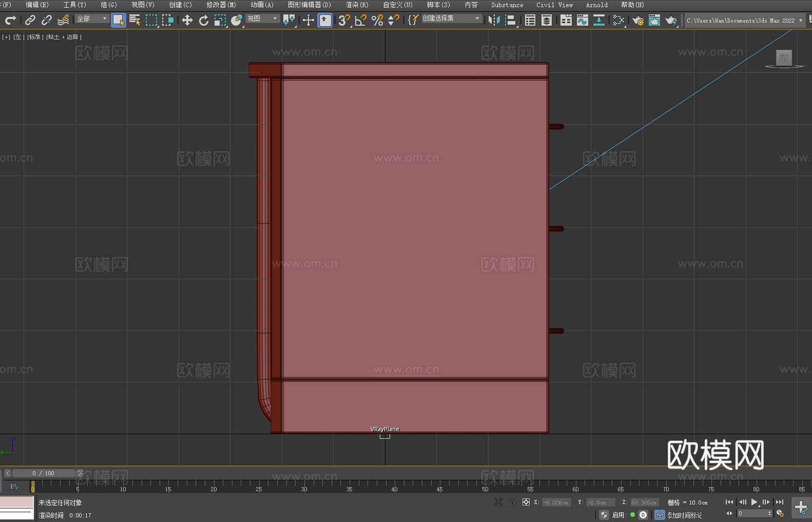Open the Scene Explorer toggle
This screenshot has width=812, height=522.
coord(530,20)
